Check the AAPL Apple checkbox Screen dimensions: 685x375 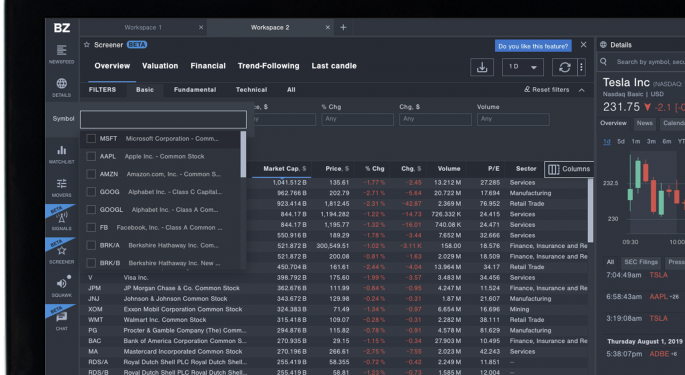click(x=91, y=156)
